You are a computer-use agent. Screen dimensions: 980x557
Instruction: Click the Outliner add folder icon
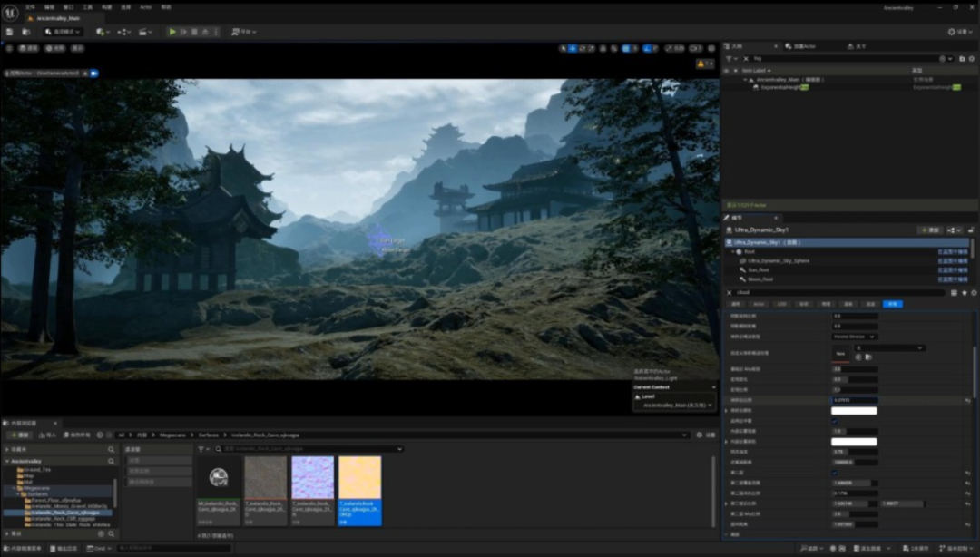[x=962, y=59]
